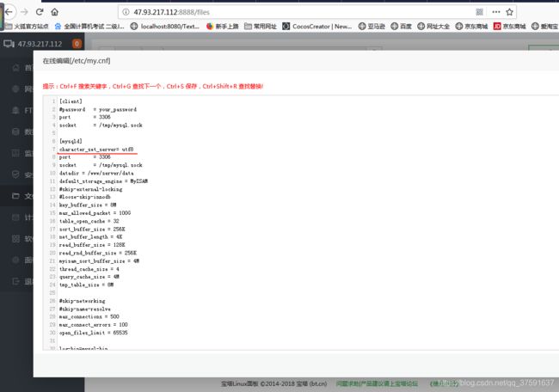The height and width of the screenshot is (392, 559).
Task: Open the 百度 bookmark
Action: [x=401, y=26]
